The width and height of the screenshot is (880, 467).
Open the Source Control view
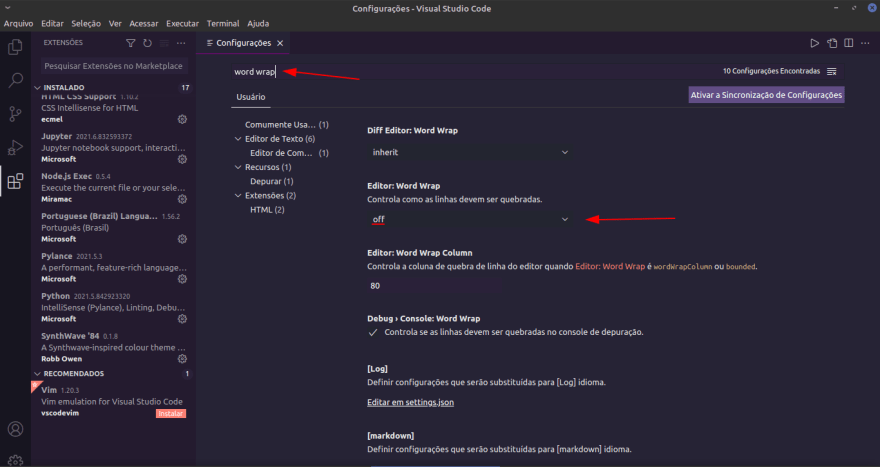15,114
